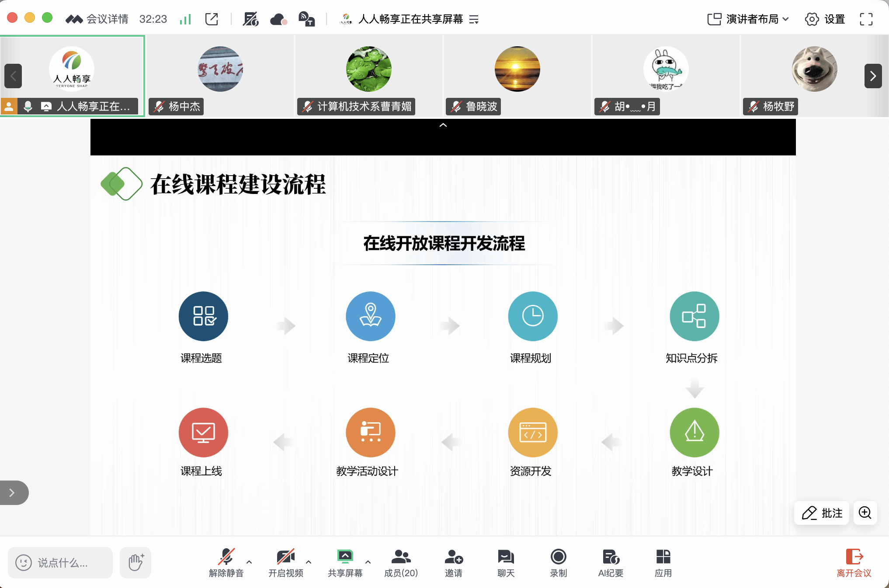Click the 说点什么 message input field
This screenshot has height=588, width=889.
[61, 563]
